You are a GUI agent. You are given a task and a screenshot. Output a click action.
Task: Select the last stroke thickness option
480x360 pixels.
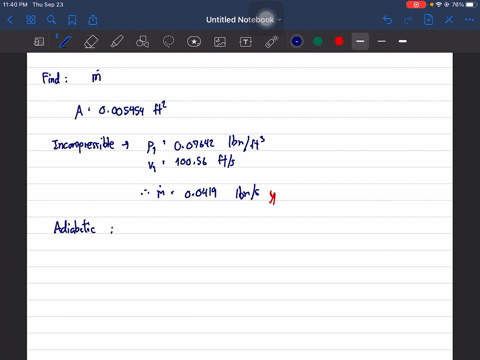coord(403,41)
